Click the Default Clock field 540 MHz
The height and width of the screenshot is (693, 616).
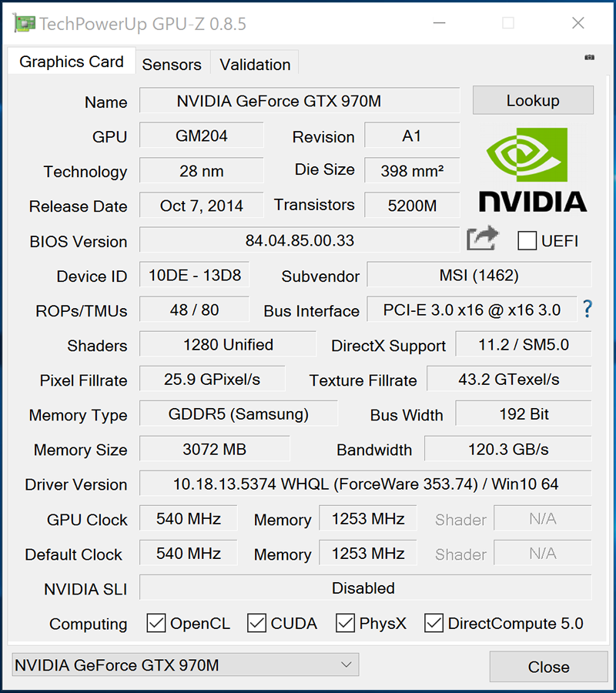pyautogui.click(x=189, y=553)
